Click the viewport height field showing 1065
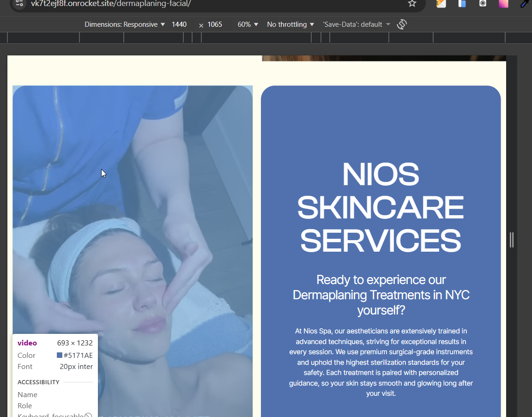Image resolution: width=532 pixels, height=417 pixels. [x=215, y=24]
